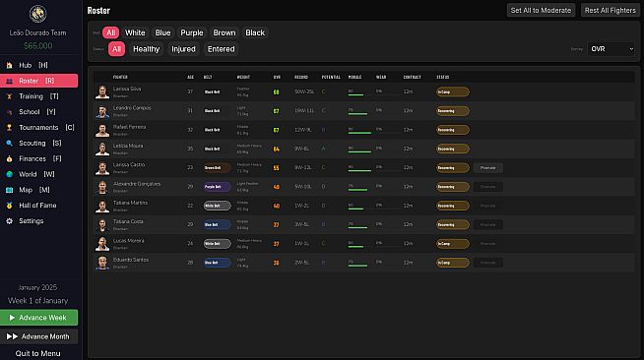Viewport: 644px width, 360px height.
Task: Click Leticia Moura's fighter portrait
Action: tap(102, 149)
